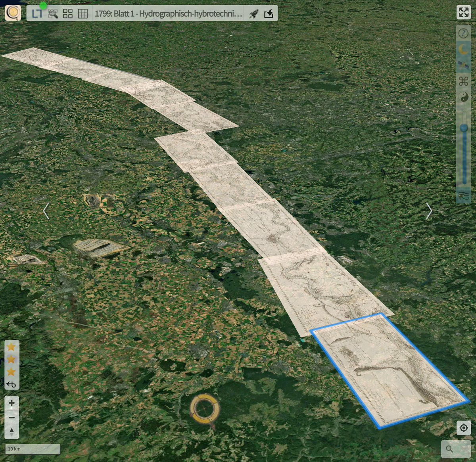Toggle fullscreen with the arrows icon

tap(464, 12)
